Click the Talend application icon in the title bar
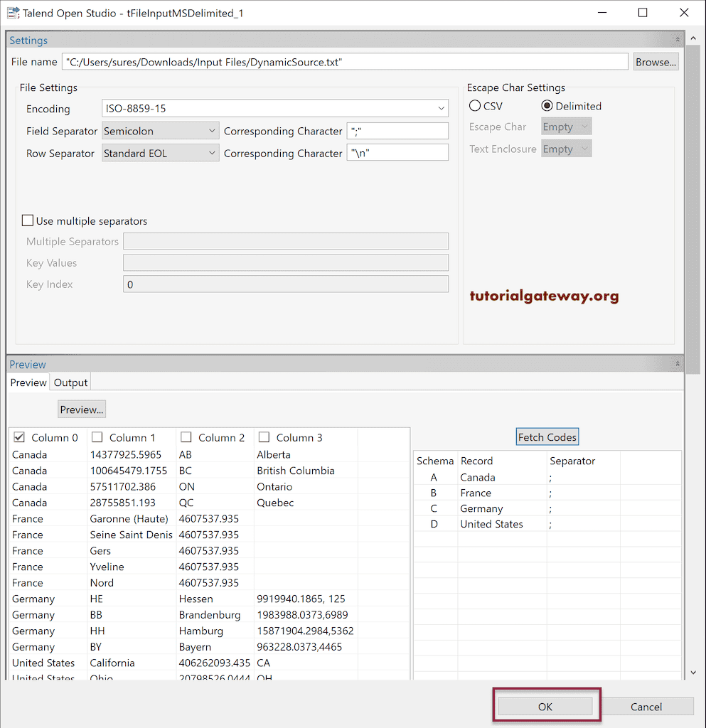706x728 pixels. (12, 12)
